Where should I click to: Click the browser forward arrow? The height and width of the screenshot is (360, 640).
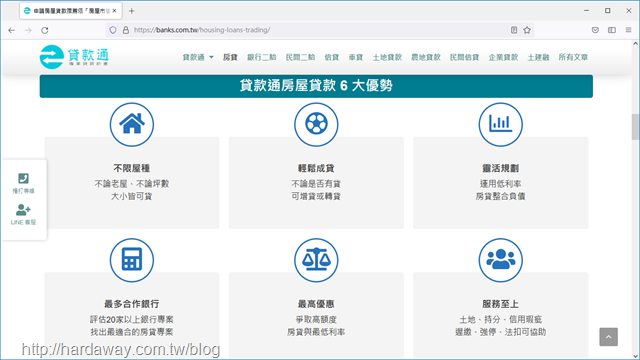point(28,30)
